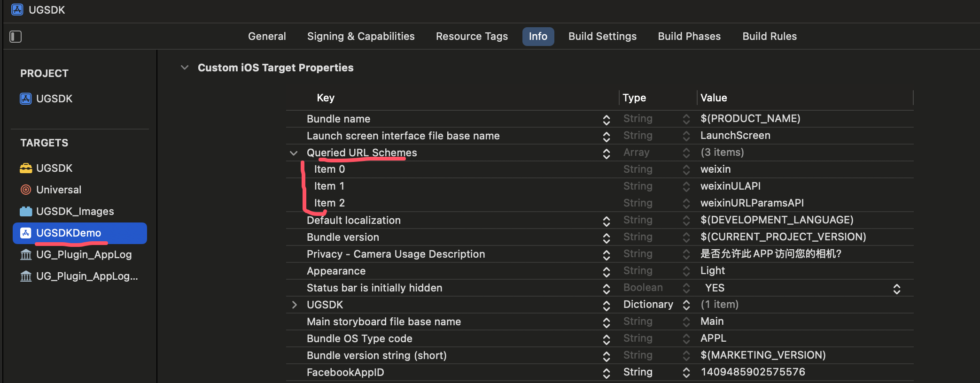Screen dimensions: 980x383
Task: Open type popup for Appearance String
Action: pos(686,271)
